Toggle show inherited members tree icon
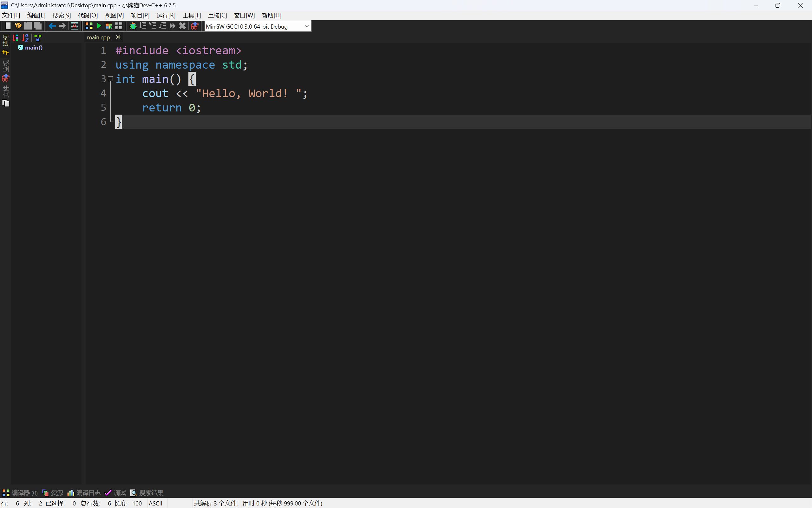Viewport: 812px width, 508px height. pos(37,38)
